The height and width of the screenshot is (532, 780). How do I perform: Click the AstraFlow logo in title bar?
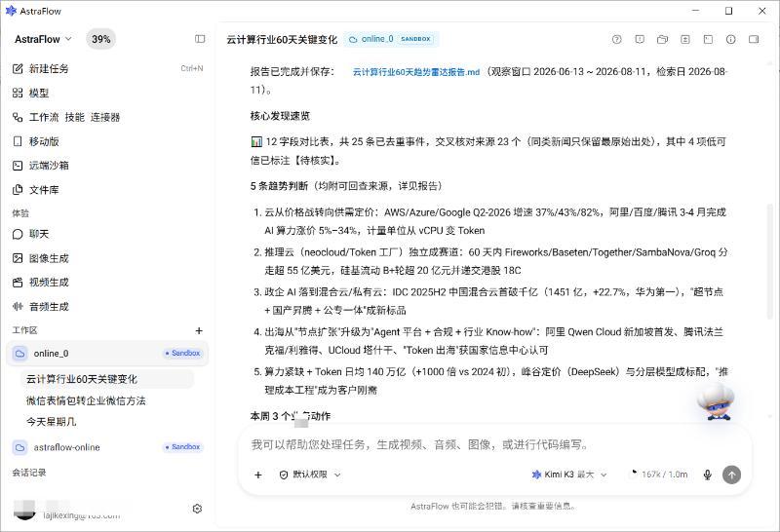(11, 11)
